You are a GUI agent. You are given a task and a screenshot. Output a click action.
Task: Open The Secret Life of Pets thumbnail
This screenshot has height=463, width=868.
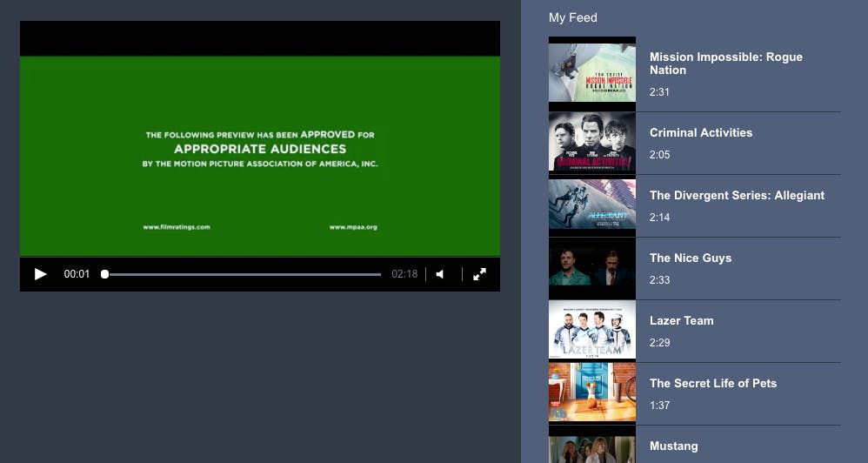click(591, 393)
